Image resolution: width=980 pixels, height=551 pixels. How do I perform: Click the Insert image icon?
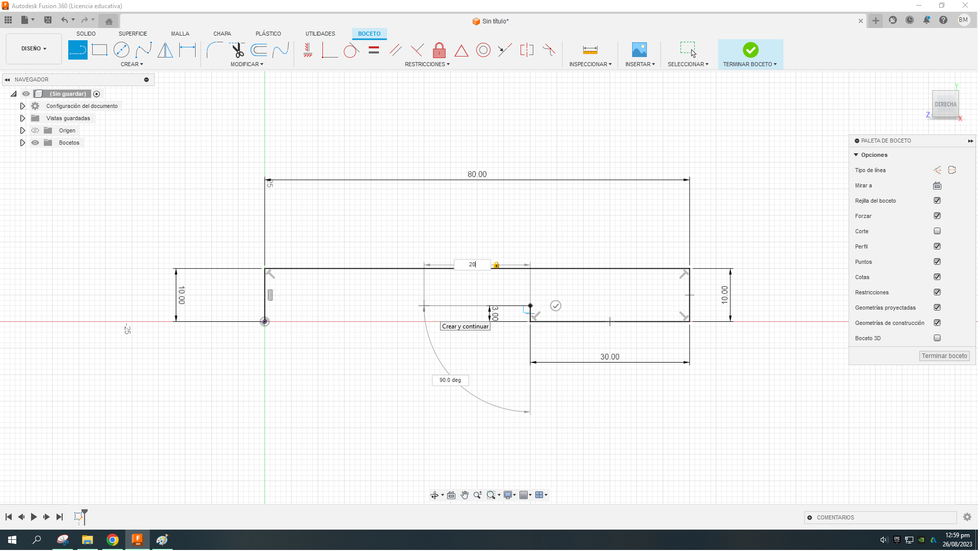point(639,50)
